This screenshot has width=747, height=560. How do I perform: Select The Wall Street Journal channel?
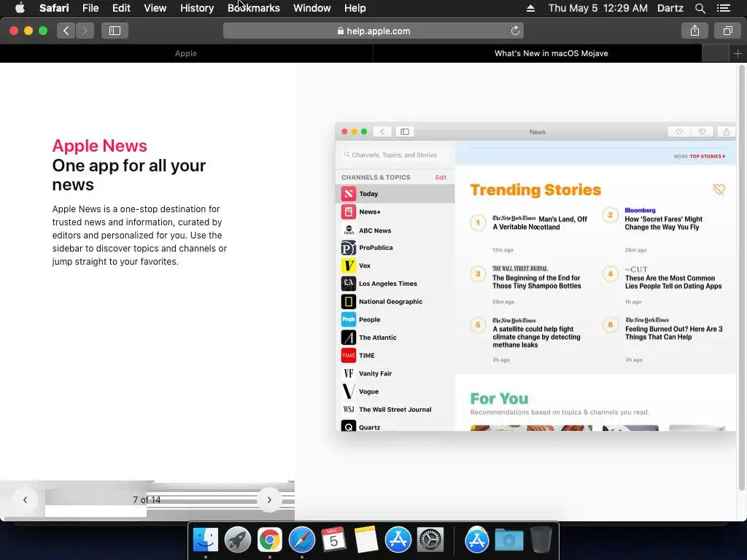click(395, 410)
